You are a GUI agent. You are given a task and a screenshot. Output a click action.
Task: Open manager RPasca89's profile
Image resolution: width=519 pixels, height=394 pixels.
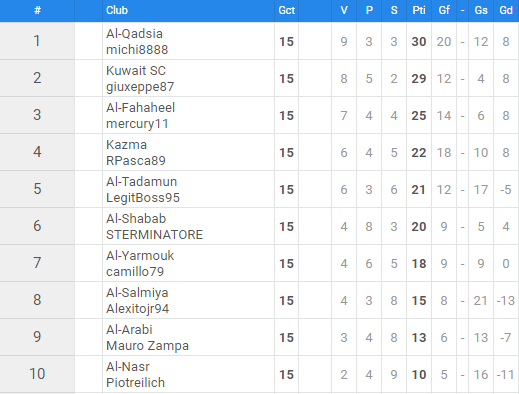[136, 161]
